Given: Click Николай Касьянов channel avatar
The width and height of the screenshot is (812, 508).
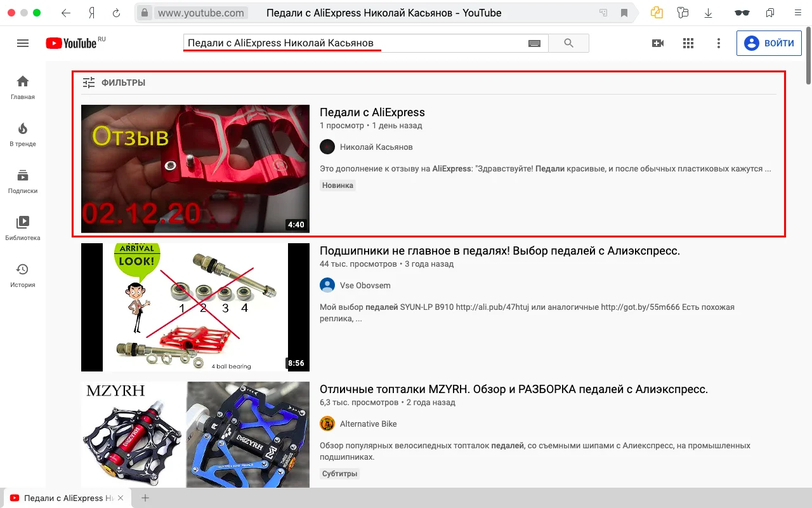Looking at the screenshot, I should pyautogui.click(x=327, y=147).
